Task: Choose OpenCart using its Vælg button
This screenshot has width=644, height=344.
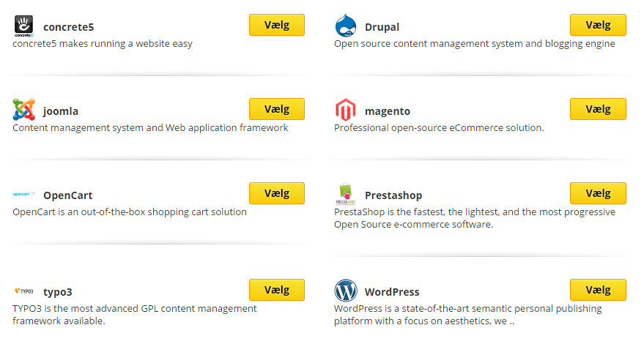Action: click(x=277, y=193)
